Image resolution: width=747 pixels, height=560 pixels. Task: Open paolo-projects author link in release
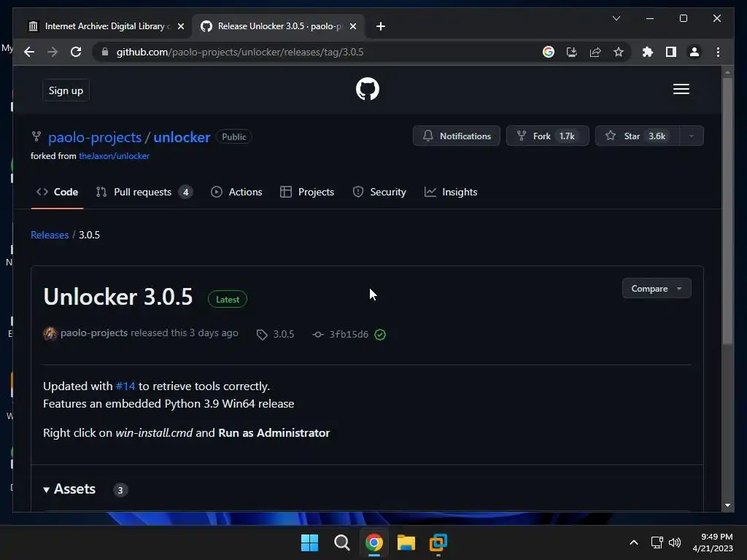tap(94, 332)
